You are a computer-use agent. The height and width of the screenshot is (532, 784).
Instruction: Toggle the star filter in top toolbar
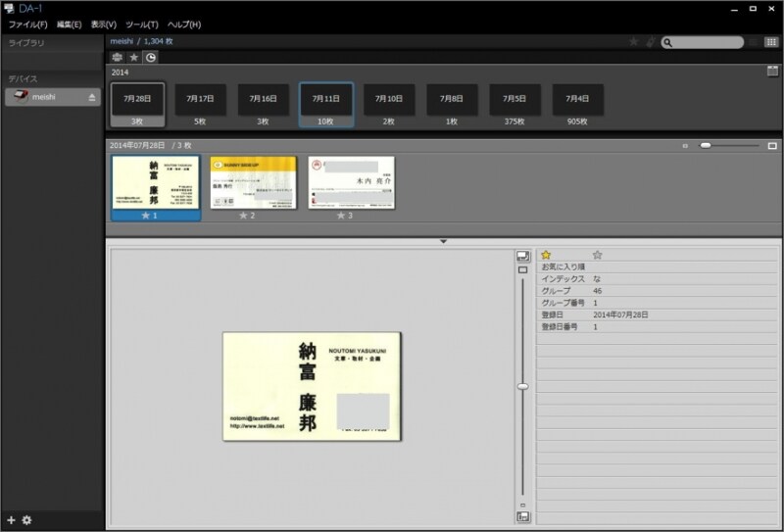click(634, 42)
